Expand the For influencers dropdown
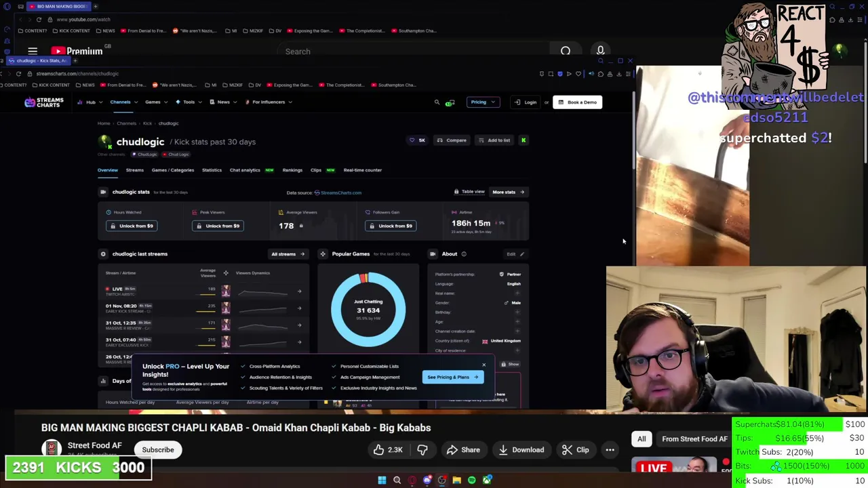 [269, 102]
